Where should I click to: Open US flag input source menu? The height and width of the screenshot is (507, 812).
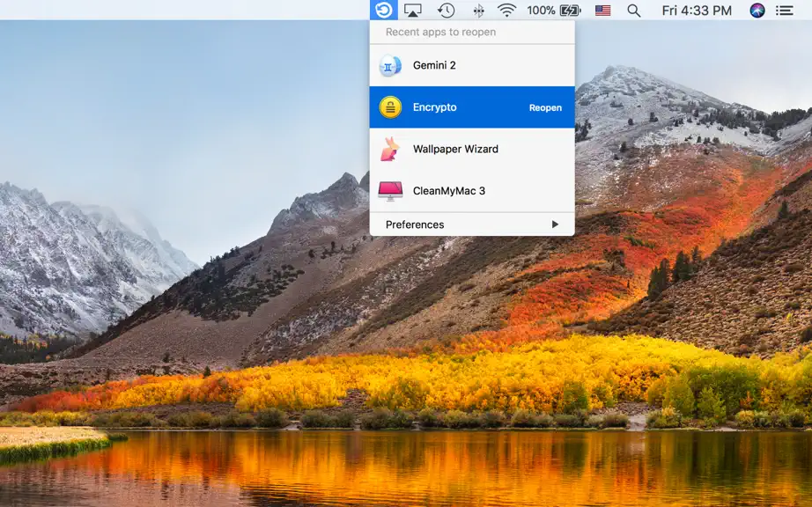(602, 11)
